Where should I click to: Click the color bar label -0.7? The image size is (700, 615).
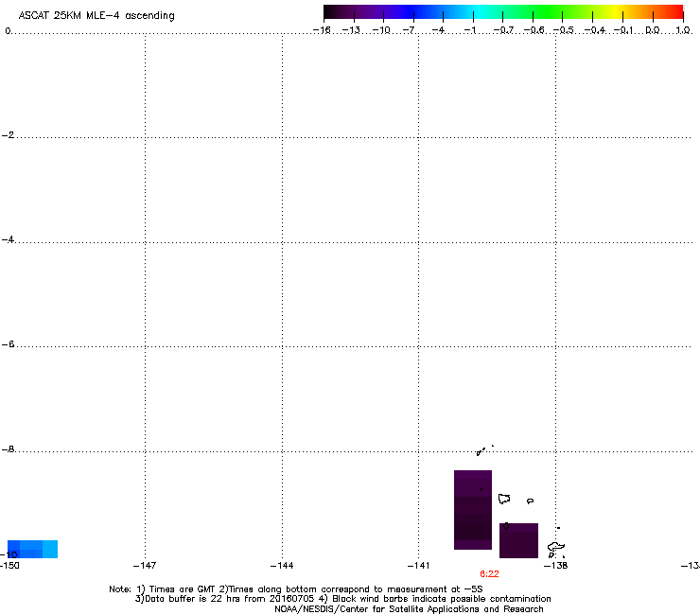coord(503,30)
